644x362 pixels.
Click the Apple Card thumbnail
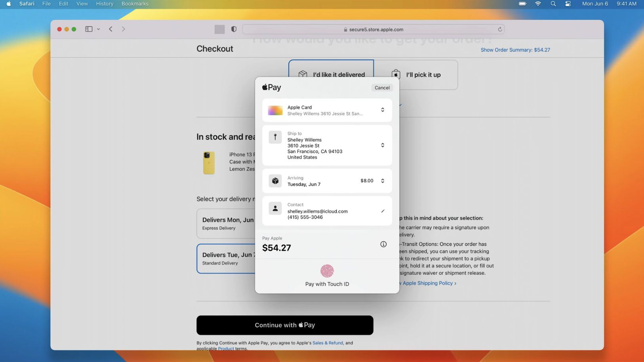pos(275,111)
